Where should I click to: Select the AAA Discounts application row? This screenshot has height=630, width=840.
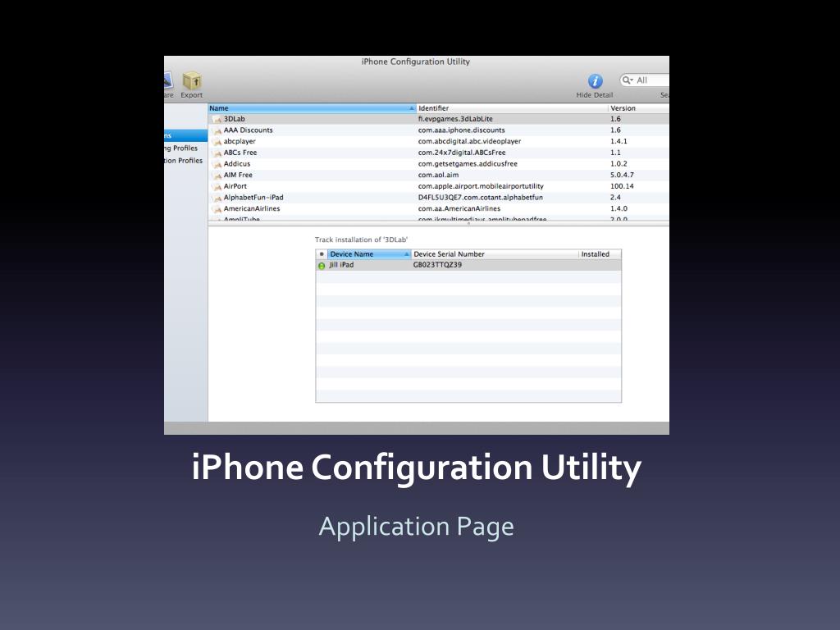(438, 130)
